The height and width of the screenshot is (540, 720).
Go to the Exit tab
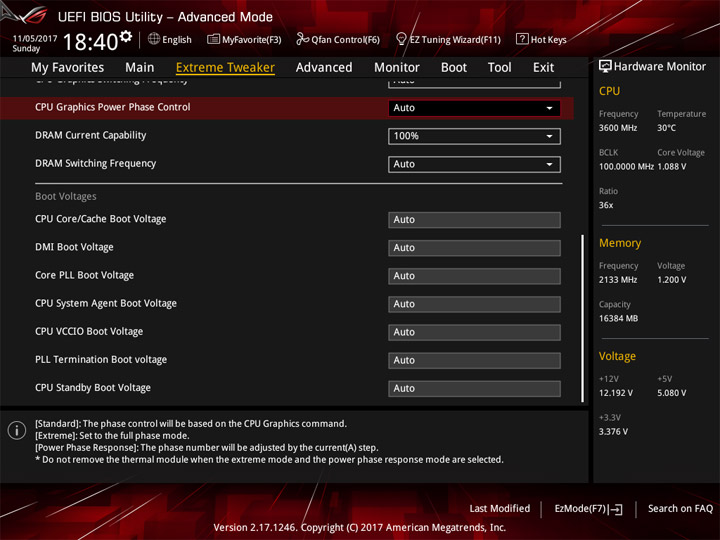[x=543, y=68]
